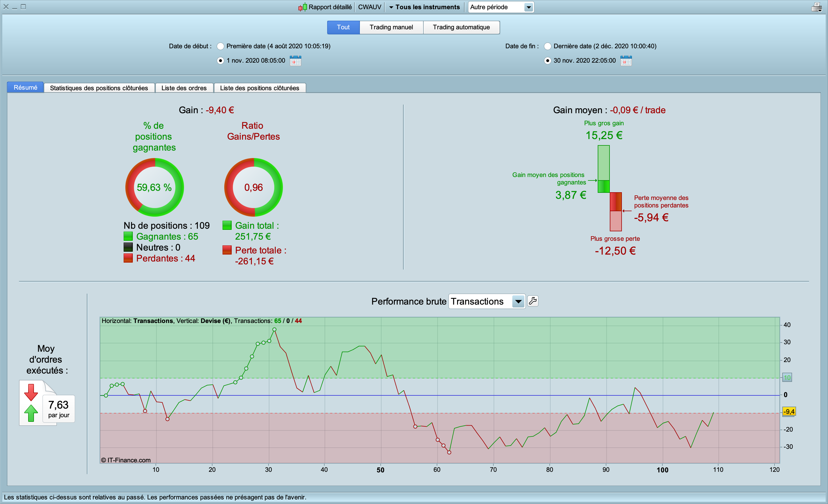Click the red down arrow orders icon
Screen dimensions: 828x504
pyautogui.click(x=31, y=392)
